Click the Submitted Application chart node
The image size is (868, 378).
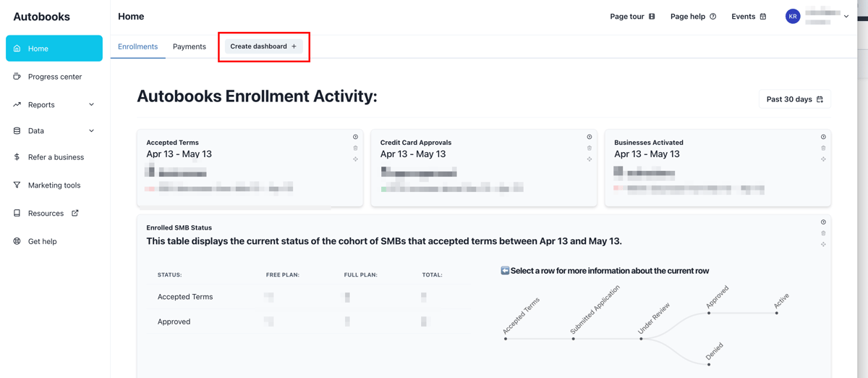click(x=574, y=338)
